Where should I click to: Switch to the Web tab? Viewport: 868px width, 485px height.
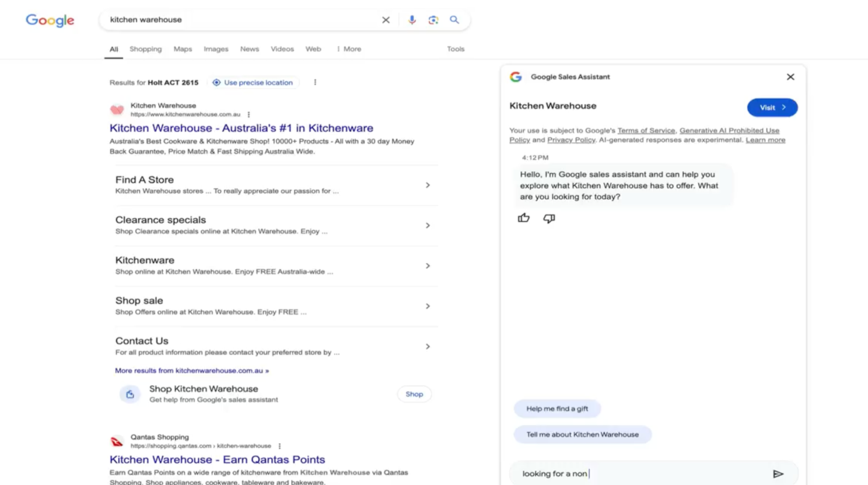coord(313,49)
